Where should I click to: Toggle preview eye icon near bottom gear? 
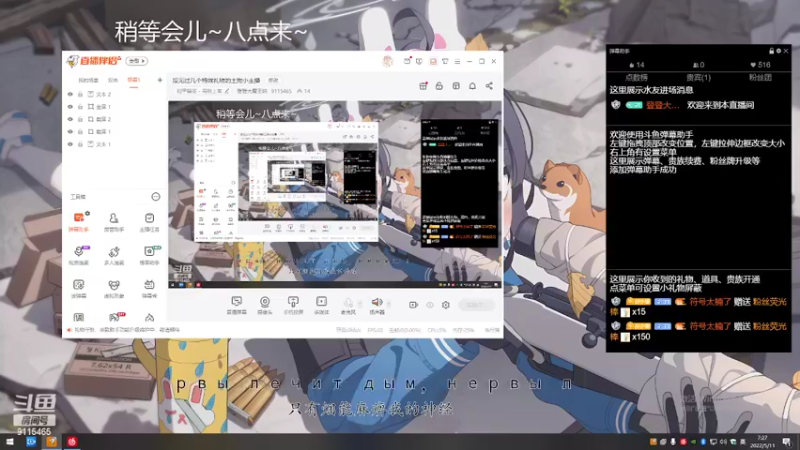pyautogui.click(x=430, y=305)
